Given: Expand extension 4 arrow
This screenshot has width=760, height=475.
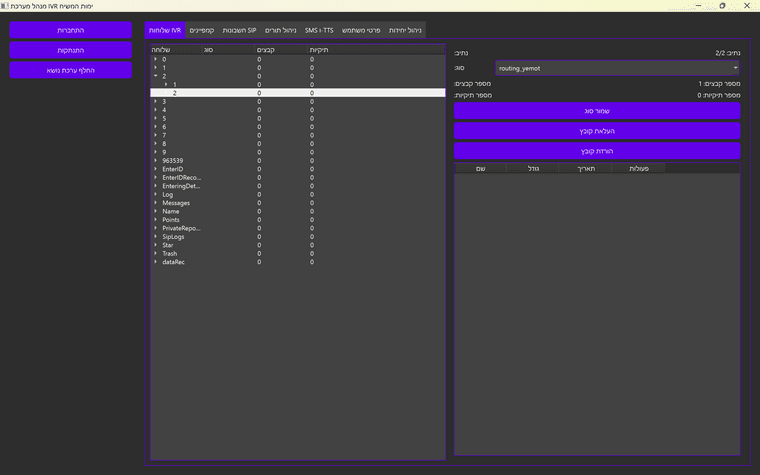Looking at the screenshot, I should point(156,110).
